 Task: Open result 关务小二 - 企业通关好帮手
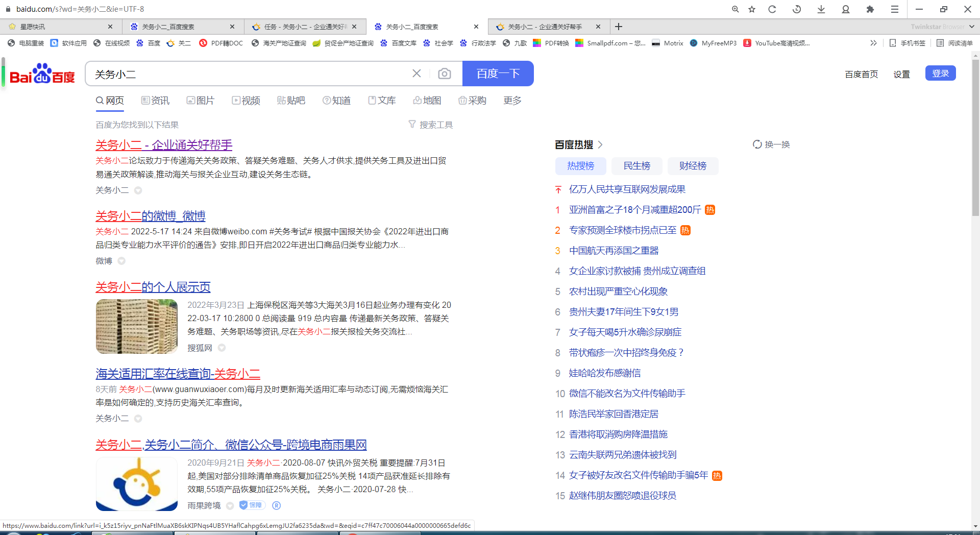point(164,145)
